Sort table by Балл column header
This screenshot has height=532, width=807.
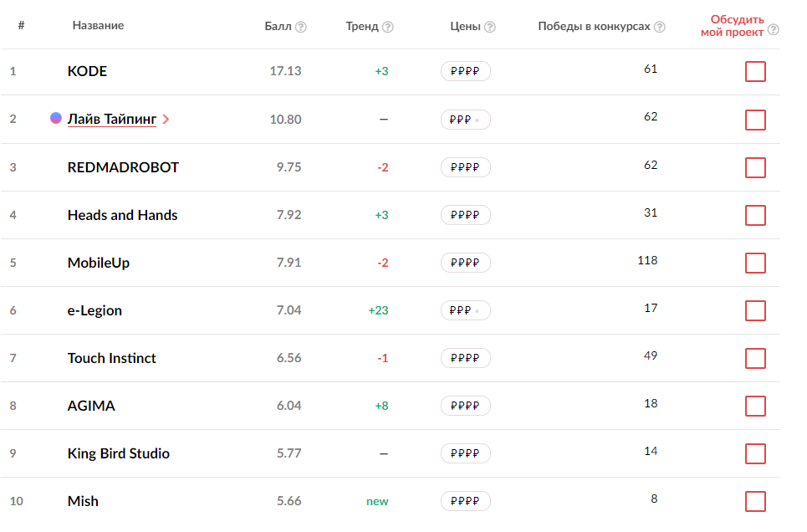(x=278, y=27)
